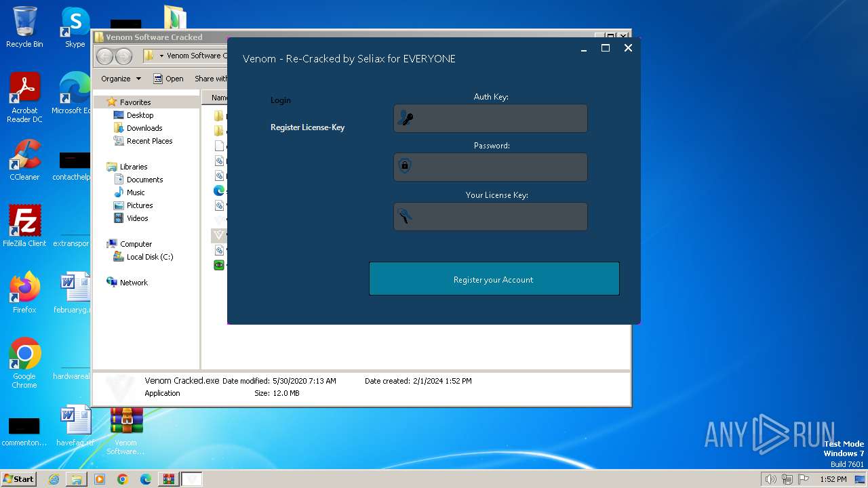Click the lock icon in Password field
Screen dimensions: 868x488
pyautogui.click(x=405, y=165)
